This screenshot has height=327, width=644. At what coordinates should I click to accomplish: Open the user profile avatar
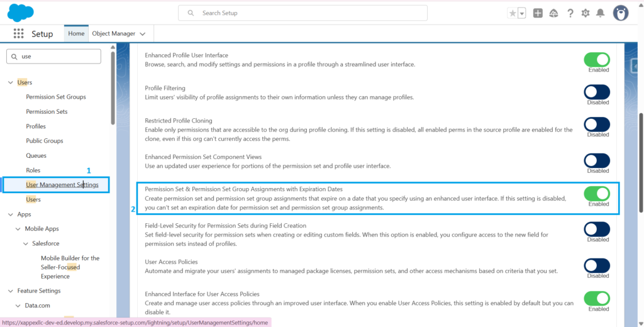pyautogui.click(x=621, y=13)
